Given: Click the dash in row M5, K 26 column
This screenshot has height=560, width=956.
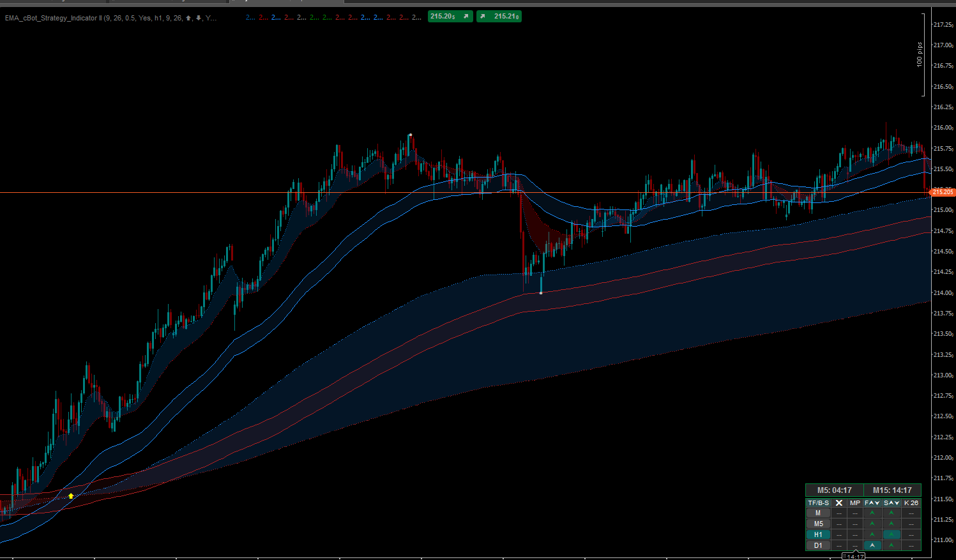Looking at the screenshot, I should click(911, 524).
